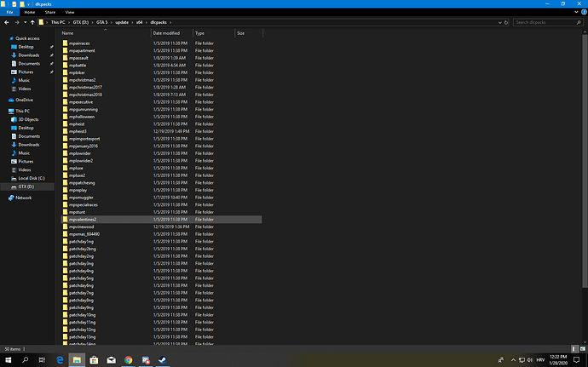Click update breadcrumb in address bar

coord(122,22)
